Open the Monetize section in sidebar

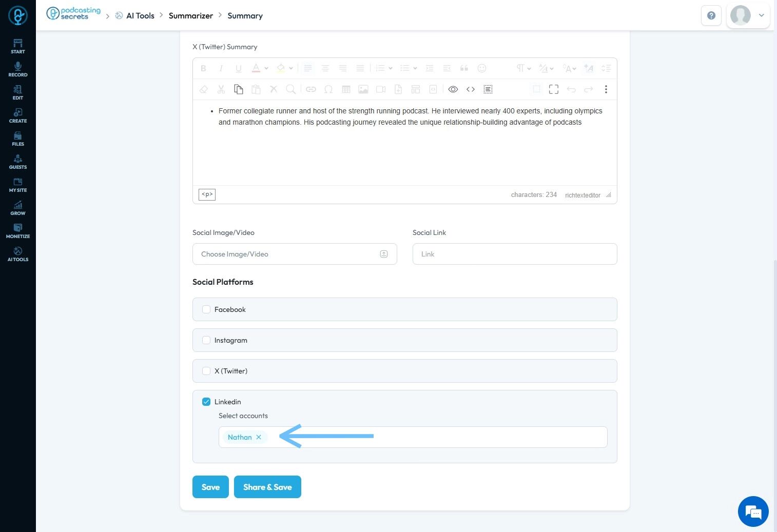click(18, 231)
